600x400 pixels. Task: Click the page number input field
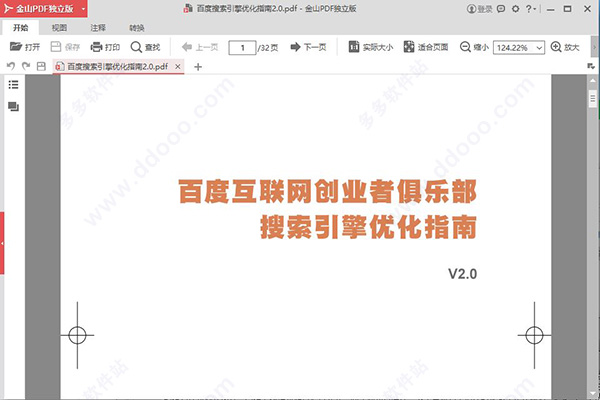coord(242,47)
